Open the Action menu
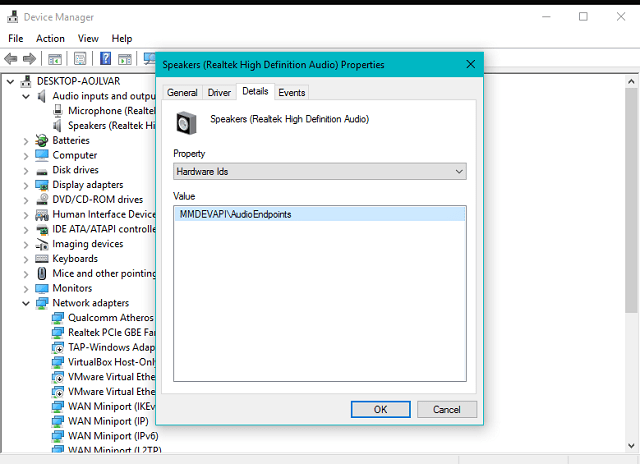640x464 pixels. point(50,38)
